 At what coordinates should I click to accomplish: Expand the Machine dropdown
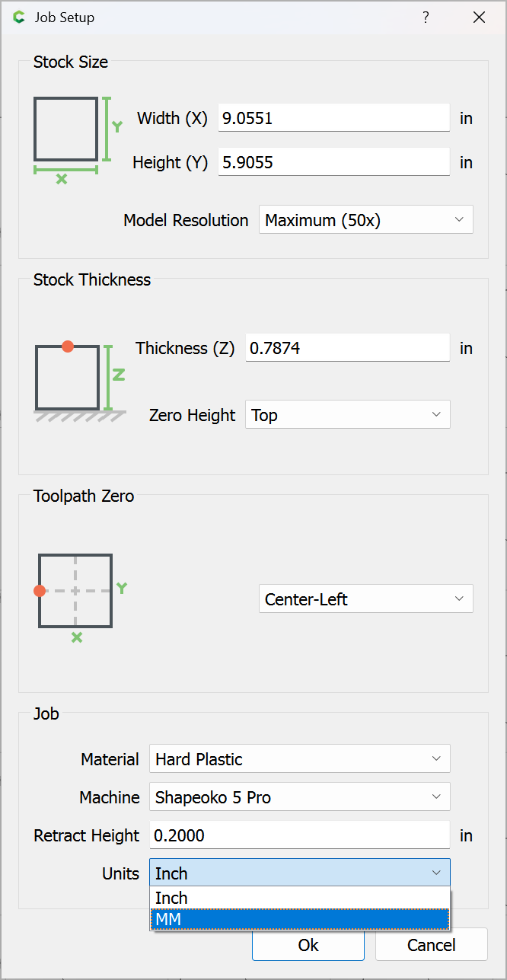299,797
